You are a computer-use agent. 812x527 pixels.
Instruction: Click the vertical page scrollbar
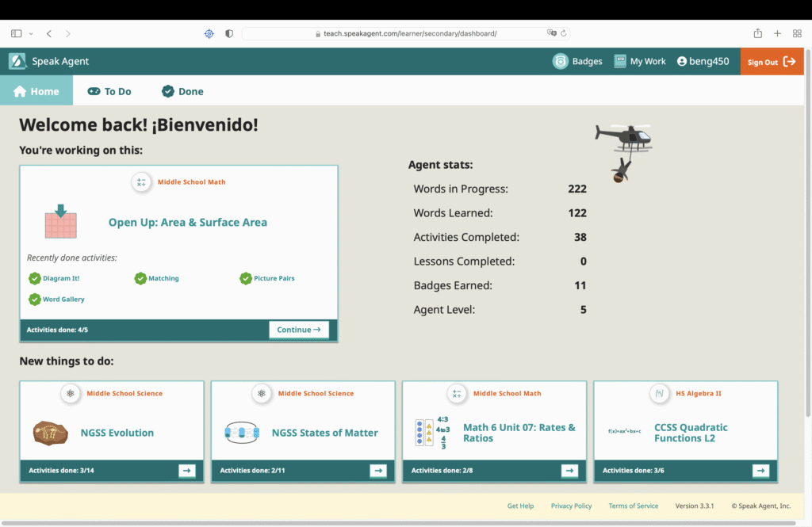808,233
